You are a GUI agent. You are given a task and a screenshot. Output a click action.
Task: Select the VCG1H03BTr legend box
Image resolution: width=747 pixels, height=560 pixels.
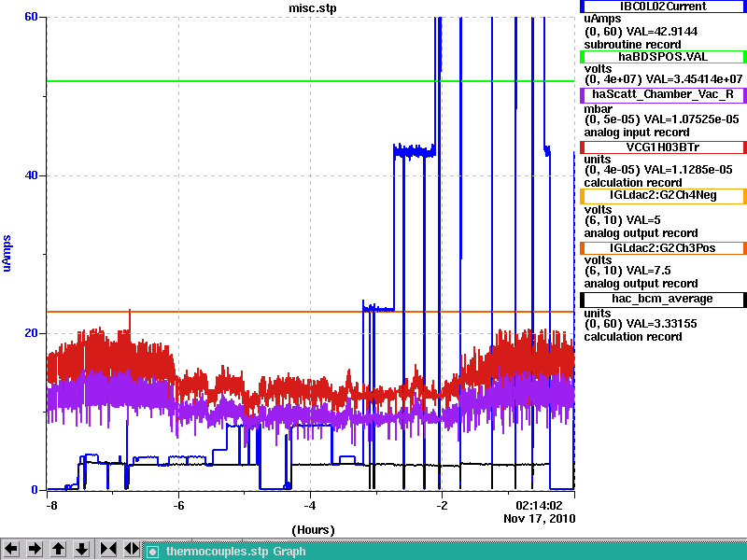tap(663, 147)
